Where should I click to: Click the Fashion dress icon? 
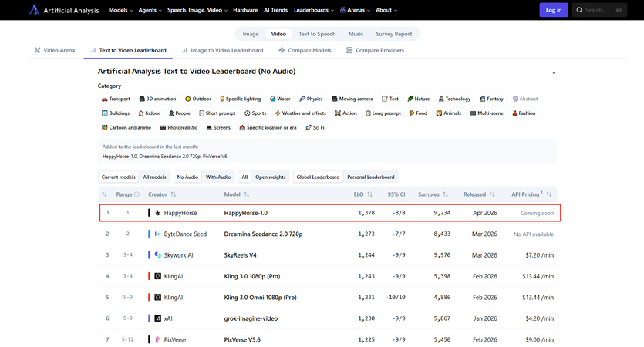514,113
